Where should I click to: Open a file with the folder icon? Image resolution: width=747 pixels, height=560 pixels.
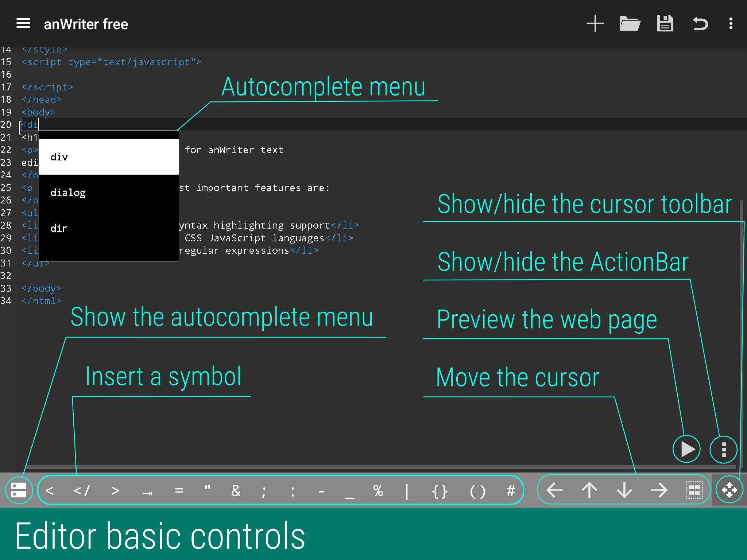tap(630, 24)
